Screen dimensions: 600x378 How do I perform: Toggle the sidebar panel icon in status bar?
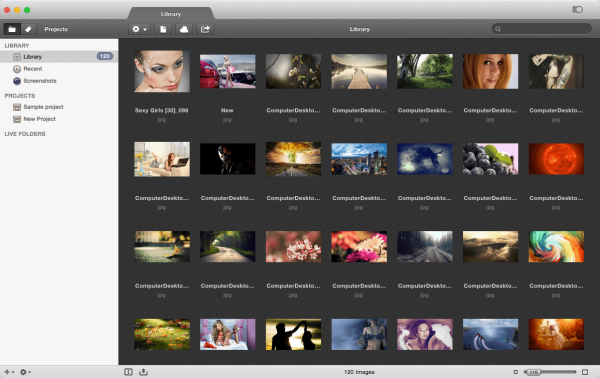(x=128, y=372)
